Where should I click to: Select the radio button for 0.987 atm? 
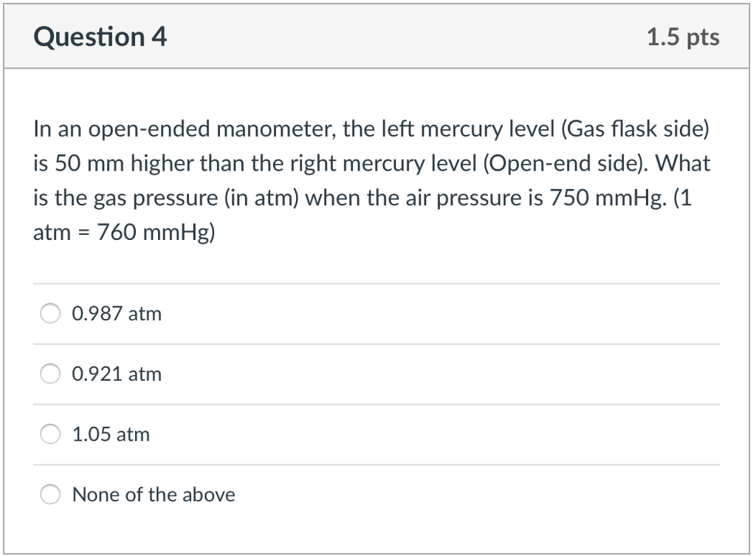(49, 313)
